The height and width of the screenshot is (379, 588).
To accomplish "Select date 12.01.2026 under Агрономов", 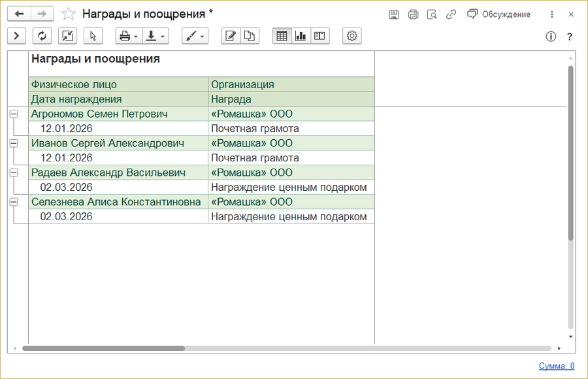I will 118,128.
